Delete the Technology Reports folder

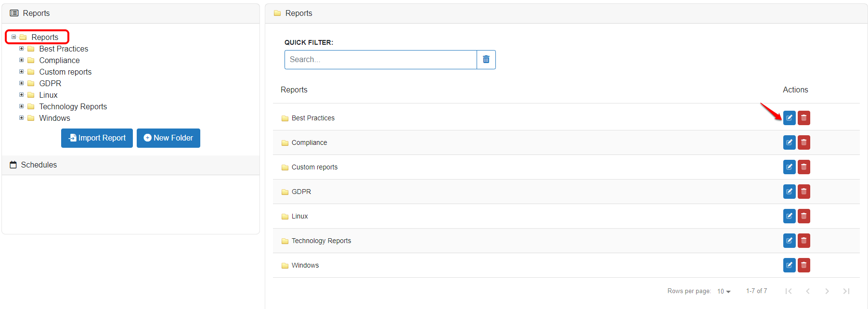803,241
